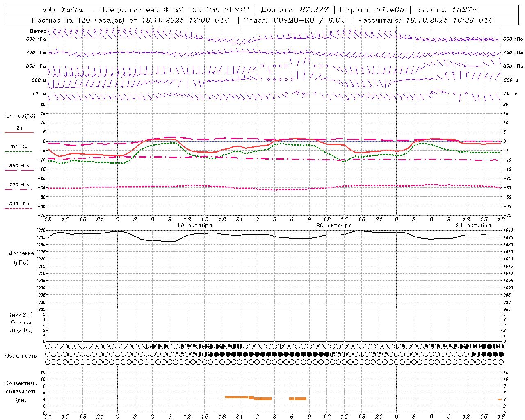Image resolution: width=525 pixels, height=420 pixels.
Task: Click the orange convective cloud bar on 20 октября morning
Action: (298, 399)
